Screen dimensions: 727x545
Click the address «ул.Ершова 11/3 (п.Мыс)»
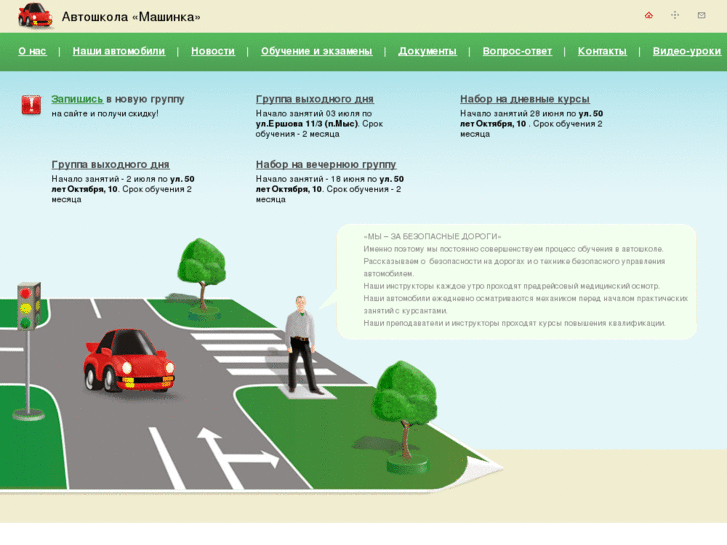(x=306, y=124)
